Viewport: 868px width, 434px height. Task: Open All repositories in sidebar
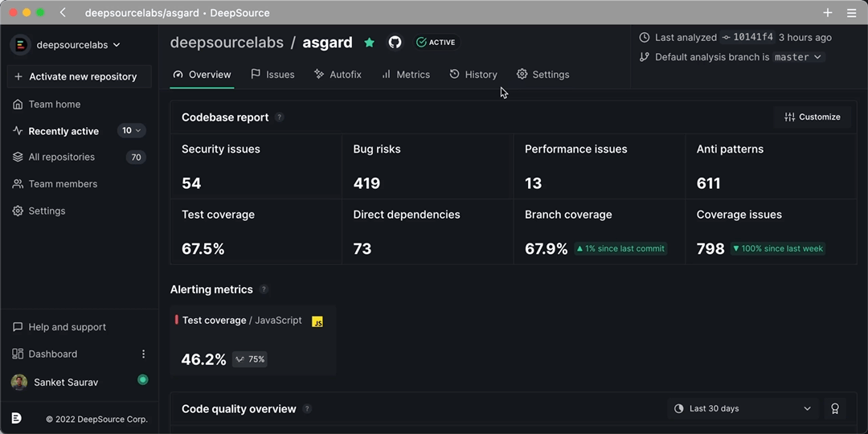click(61, 158)
